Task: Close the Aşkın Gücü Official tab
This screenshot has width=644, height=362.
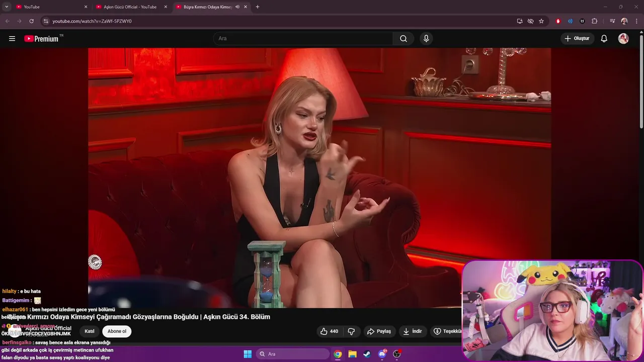Action: click(x=166, y=7)
